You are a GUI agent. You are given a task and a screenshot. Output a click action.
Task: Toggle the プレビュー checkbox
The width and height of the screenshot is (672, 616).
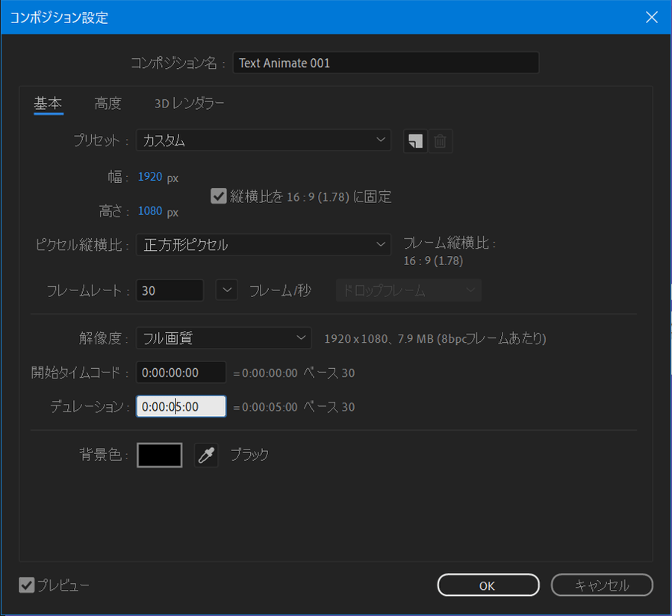[27, 585]
